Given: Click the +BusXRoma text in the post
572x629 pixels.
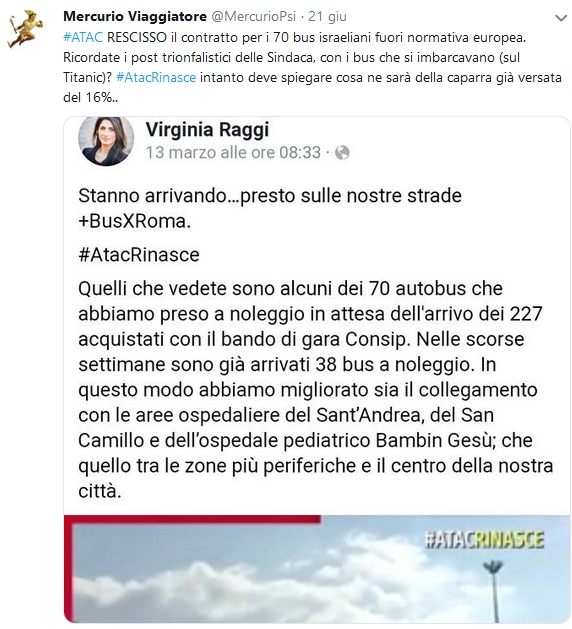Looking at the screenshot, I should click(x=134, y=221).
